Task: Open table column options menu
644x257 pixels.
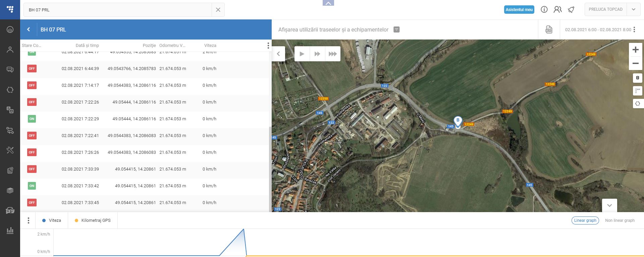Action: (268, 46)
